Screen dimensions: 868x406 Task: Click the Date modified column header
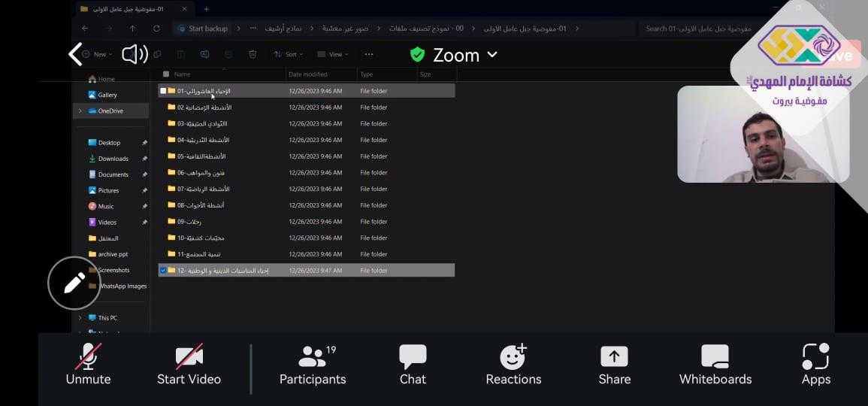[308, 74]
